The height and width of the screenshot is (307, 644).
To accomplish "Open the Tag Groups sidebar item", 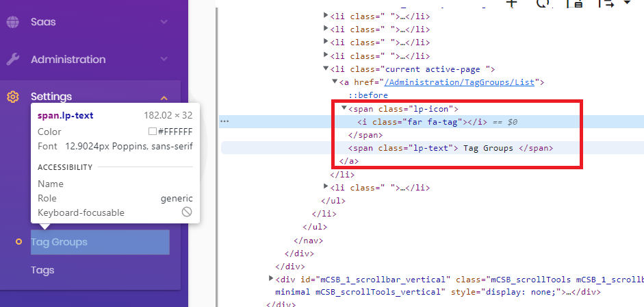I will pos(60,242).
